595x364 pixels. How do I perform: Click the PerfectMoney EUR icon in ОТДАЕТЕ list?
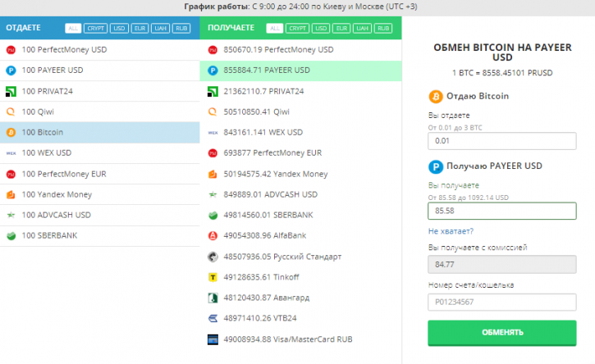tap(11, 174)
